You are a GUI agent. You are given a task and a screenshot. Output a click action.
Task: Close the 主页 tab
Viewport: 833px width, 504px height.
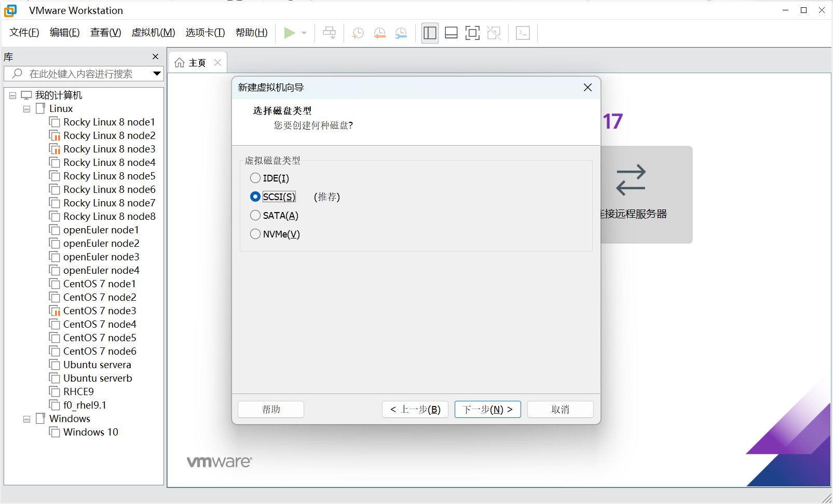(217, 63)
